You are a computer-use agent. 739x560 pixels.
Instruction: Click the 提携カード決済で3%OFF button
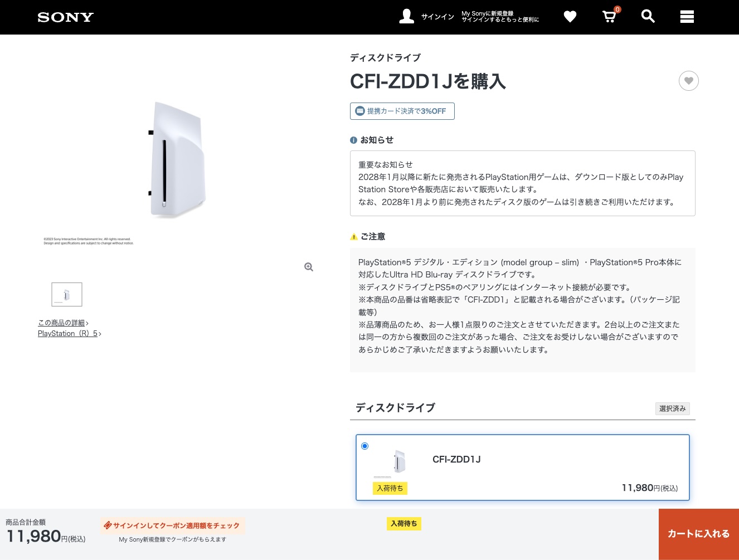click(x=402, y=111)
